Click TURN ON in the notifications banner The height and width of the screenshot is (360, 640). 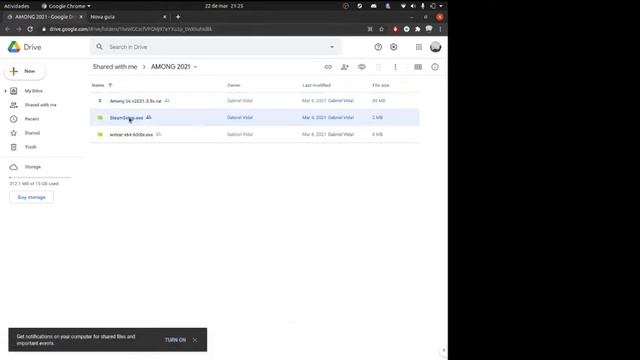pos(175,340)
